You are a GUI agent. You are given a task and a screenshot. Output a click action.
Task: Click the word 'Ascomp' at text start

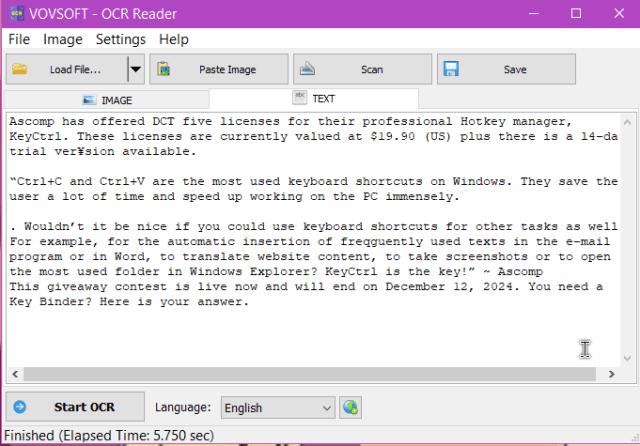(x=32, y=122)
